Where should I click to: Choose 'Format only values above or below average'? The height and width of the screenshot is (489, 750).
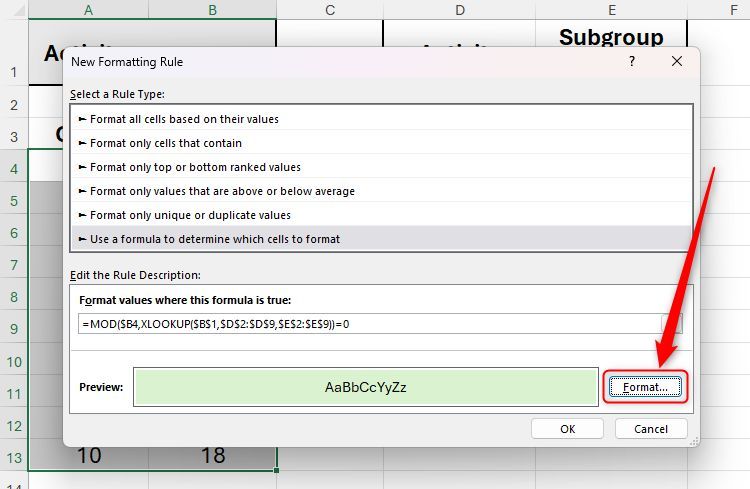(x=222, y=191)
